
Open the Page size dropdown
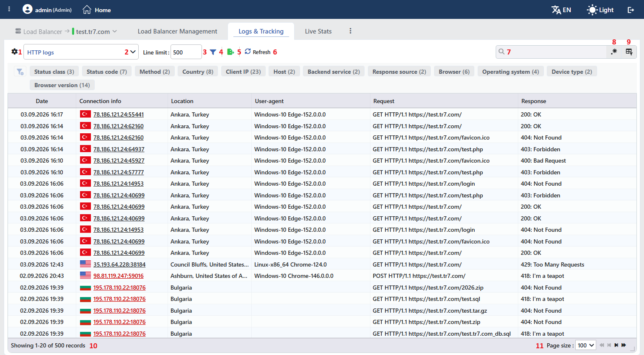click(586, 345)
